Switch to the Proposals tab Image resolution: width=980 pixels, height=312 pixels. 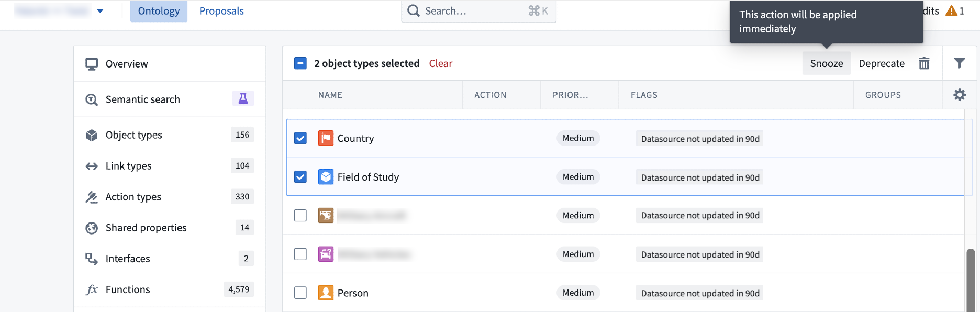pyautogui.click(x=221, y=11)
